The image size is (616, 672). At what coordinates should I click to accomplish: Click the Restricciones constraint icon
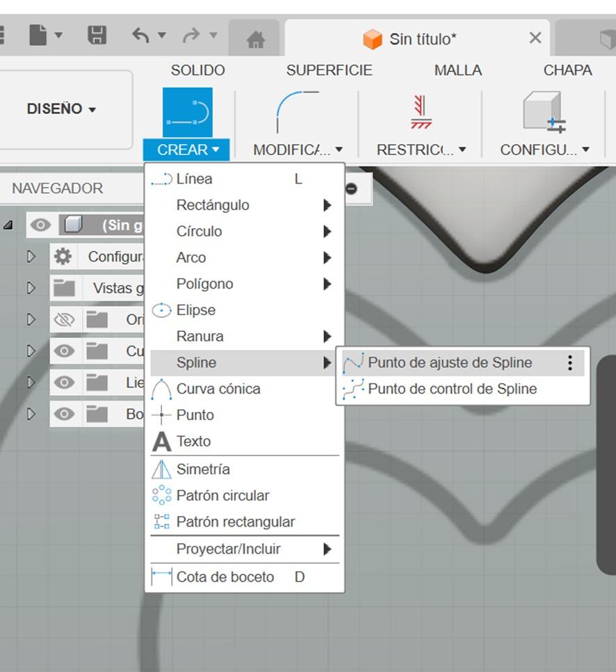coord(420,111)
